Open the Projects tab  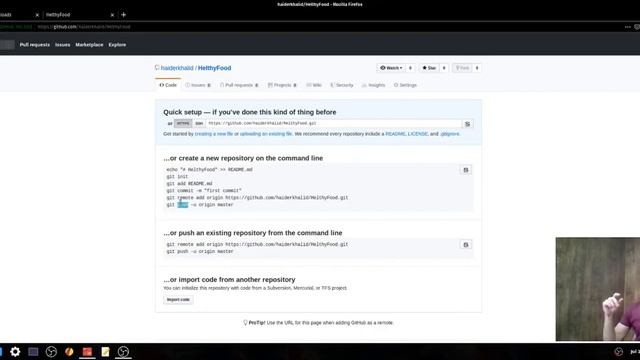coord(282,85)
